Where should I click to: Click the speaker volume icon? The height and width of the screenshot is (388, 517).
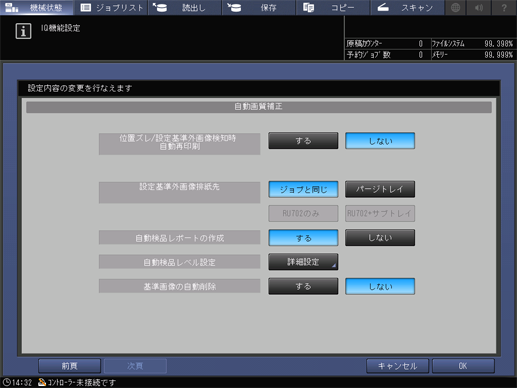(x=479, y=7)
